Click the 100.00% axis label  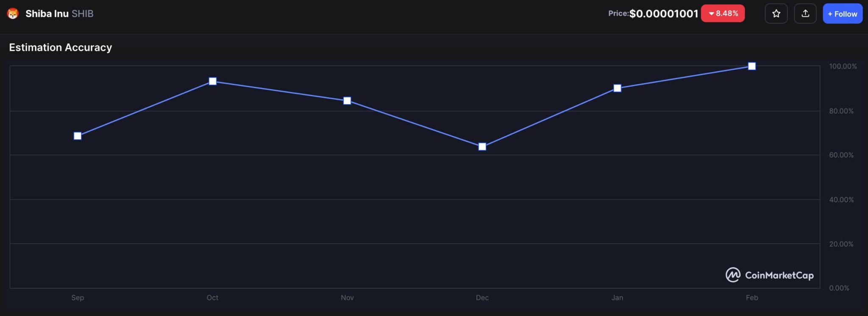(843, 67)
